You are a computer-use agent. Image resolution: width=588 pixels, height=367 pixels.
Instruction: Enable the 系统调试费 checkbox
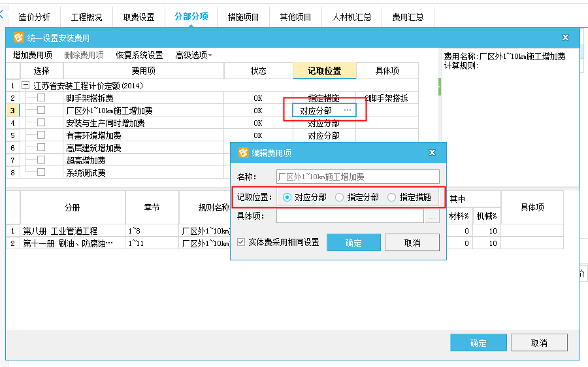(x=41, y=173)
